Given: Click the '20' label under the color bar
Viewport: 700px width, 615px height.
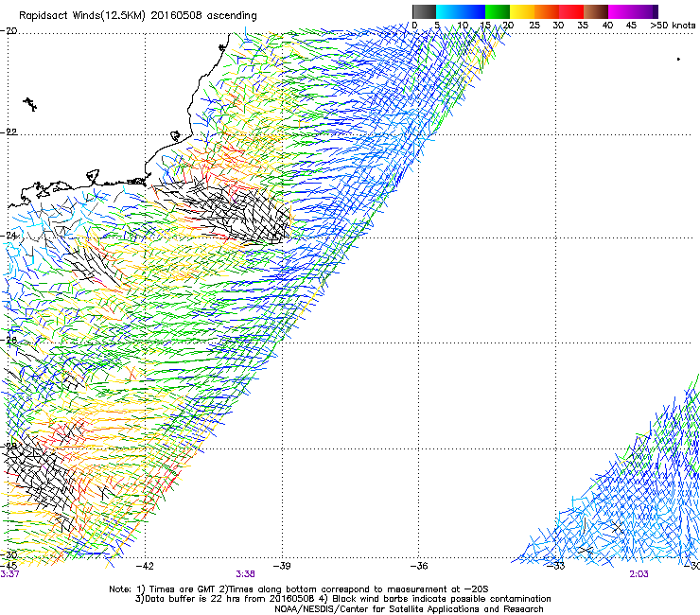Looking at the screenshot, I should point(509,26).
